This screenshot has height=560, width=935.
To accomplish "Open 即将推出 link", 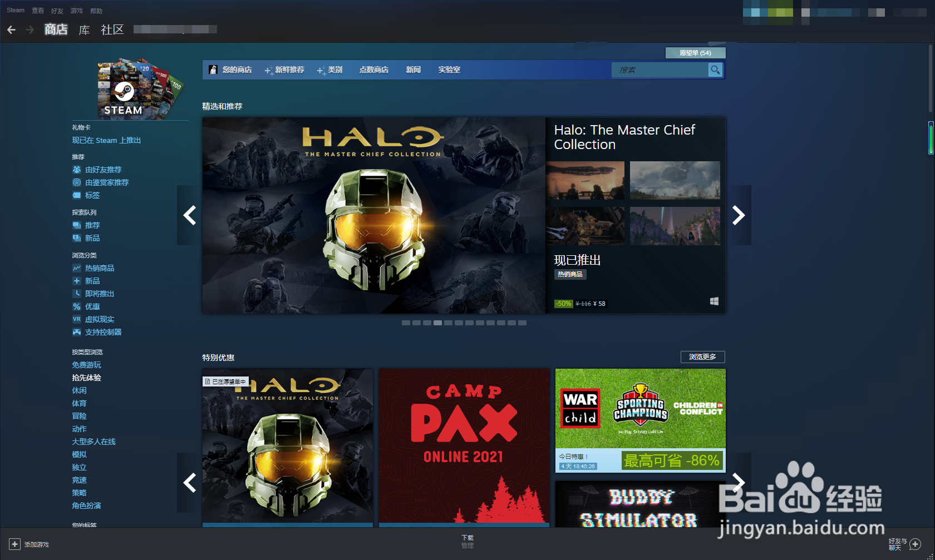I will (x=100, y=294).
